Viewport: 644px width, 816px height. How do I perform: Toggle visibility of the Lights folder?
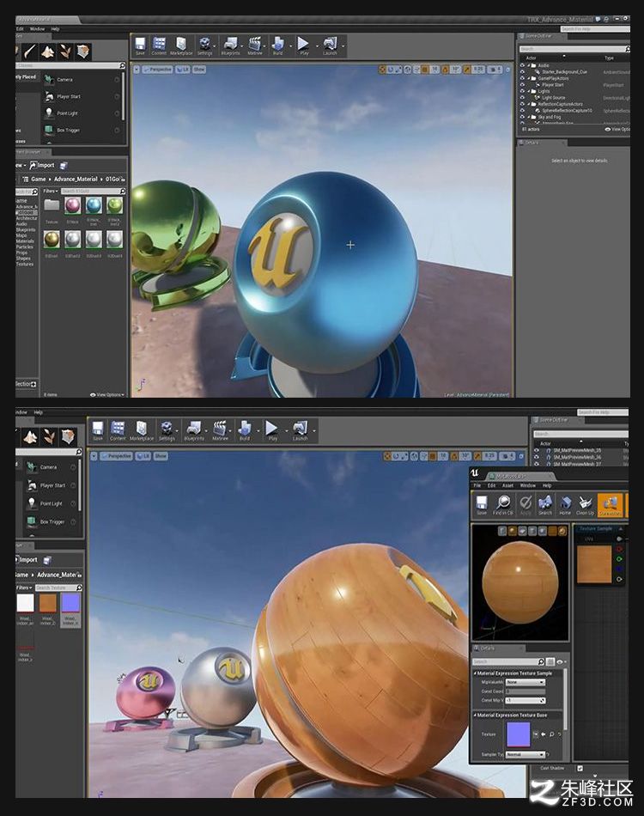(x=522, y=91)
